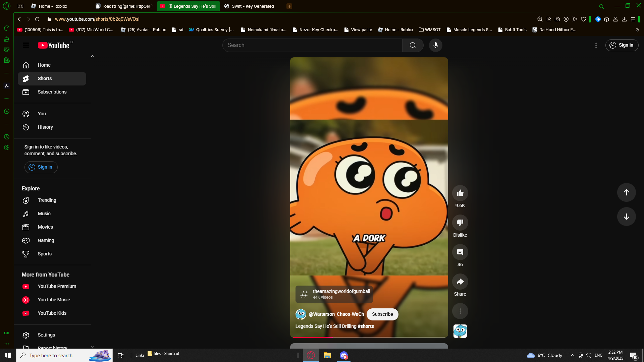Open the You section in sidebar
This screenshot has width=644, height=362.
(52, 114)
